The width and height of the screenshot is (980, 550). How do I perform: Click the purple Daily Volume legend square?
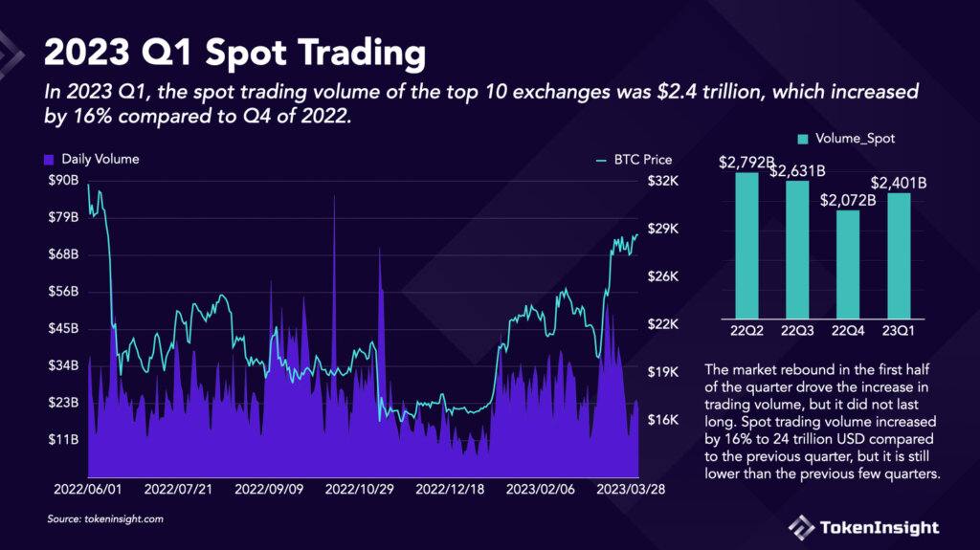(49, 160)
